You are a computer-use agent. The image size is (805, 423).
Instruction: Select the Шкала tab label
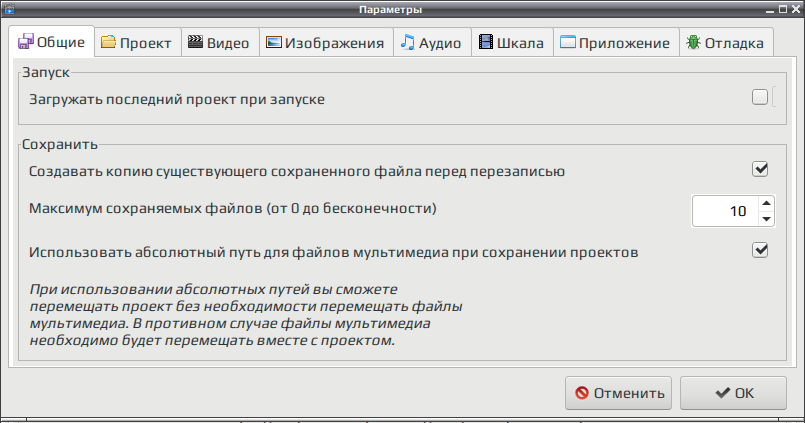(x=520, y=43)
